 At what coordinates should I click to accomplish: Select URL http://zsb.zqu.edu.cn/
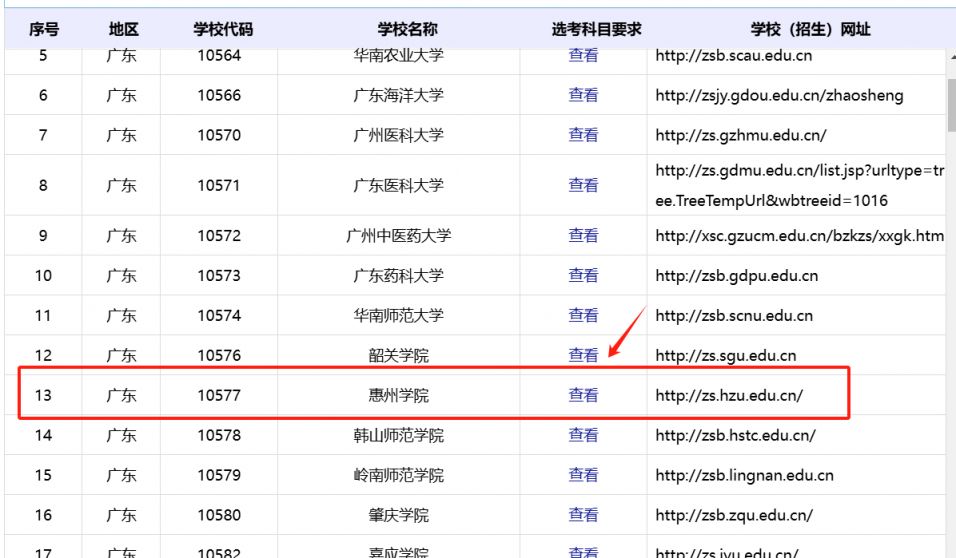point(734,515)
